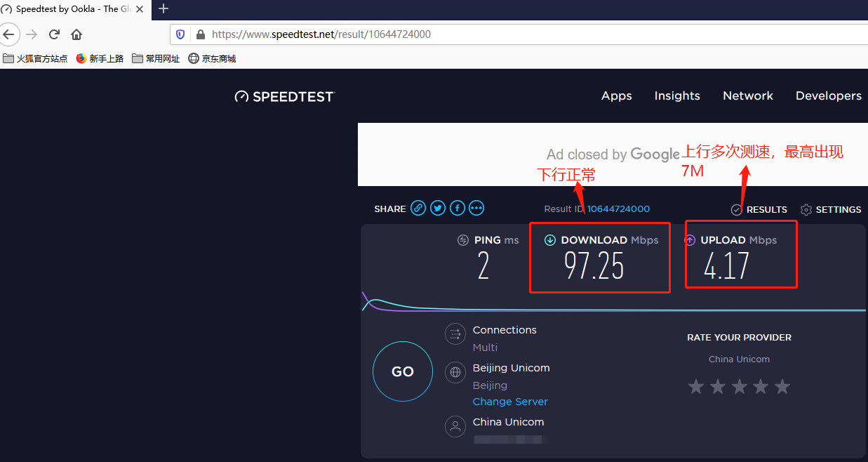The width and height of the screenshot is (868, 462).
Task: Click the 97.25 download value
Action: 594,266
